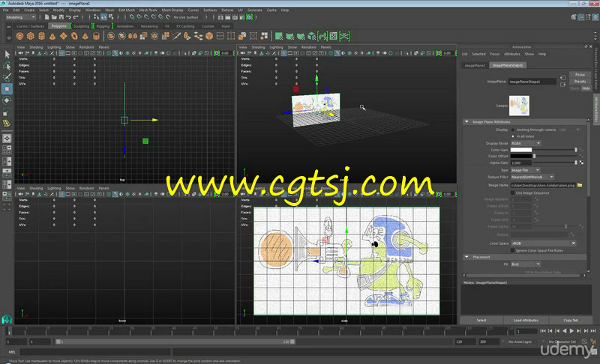This screenshot has height=364, width=600.
Task: Click the Maya home logo icon
Action: pyautogui.click(x=7, y=318)
